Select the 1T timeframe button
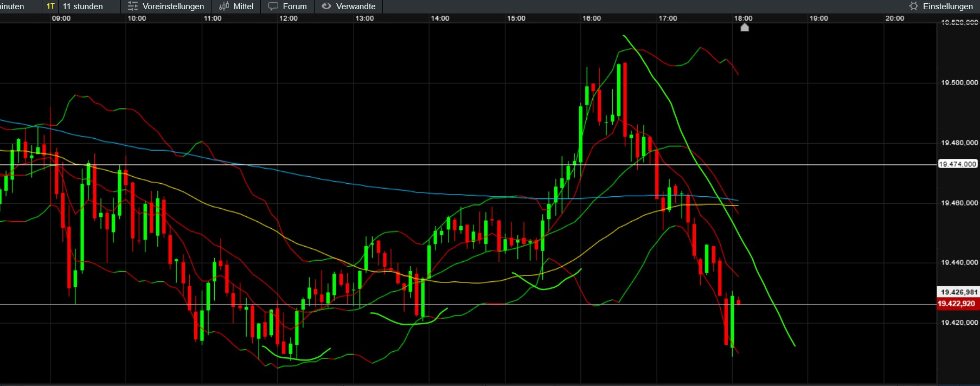Screen dimensions: 980x386 point(50,7)
